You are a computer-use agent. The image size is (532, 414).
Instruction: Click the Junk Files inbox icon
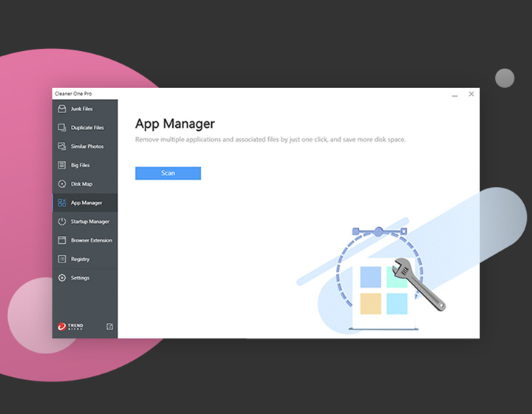pyautogui.click(x=63, y=109)
